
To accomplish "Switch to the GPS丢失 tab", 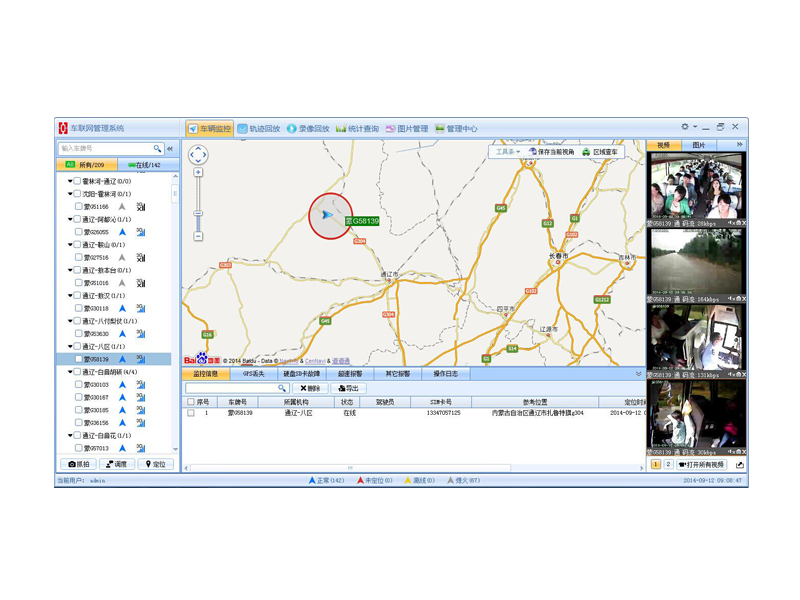I will (253, 374).
